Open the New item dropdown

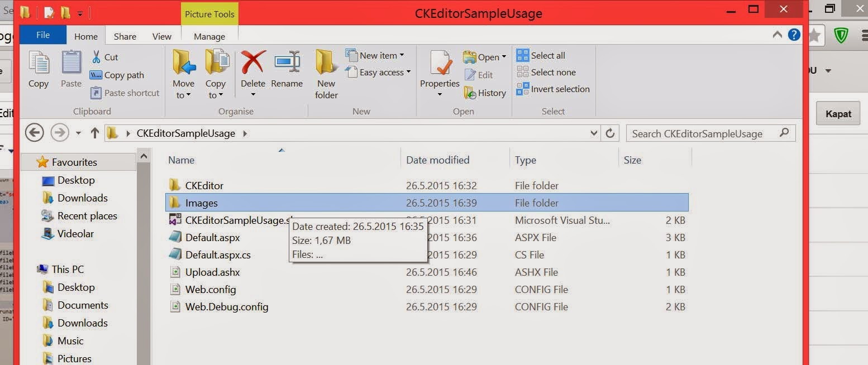point(374,55)
